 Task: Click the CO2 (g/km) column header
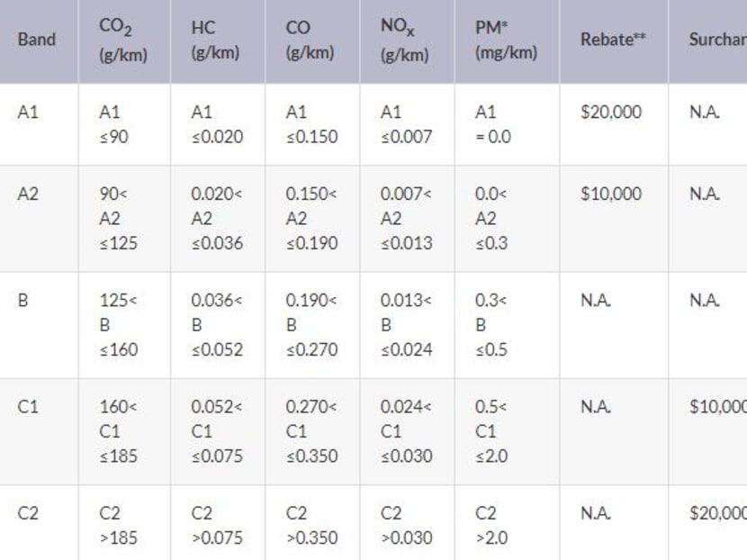pyautogui.click(x=123, y=40)
